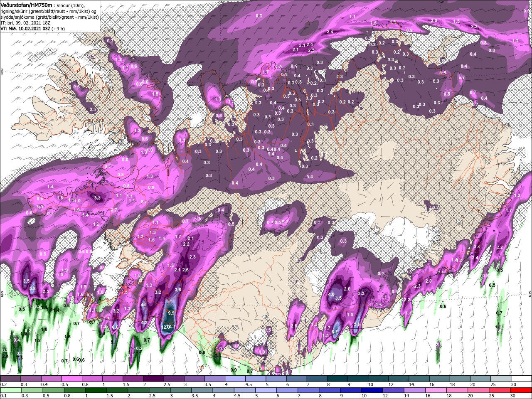Pick the pink 18 rain scale swatch
Image resolution: width=532 pixels, height=399 pixels.
coord(458,390)
